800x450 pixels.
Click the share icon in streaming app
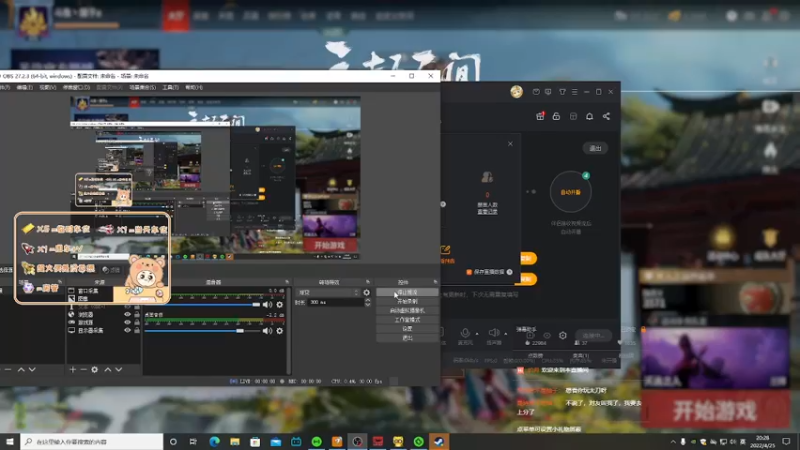coord(606,116)
